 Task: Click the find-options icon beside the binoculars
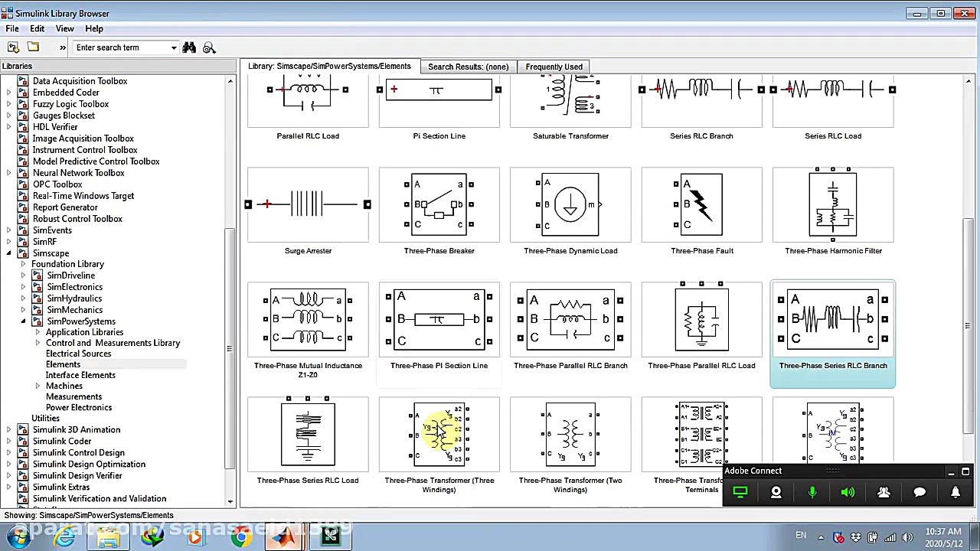[209, 47]
